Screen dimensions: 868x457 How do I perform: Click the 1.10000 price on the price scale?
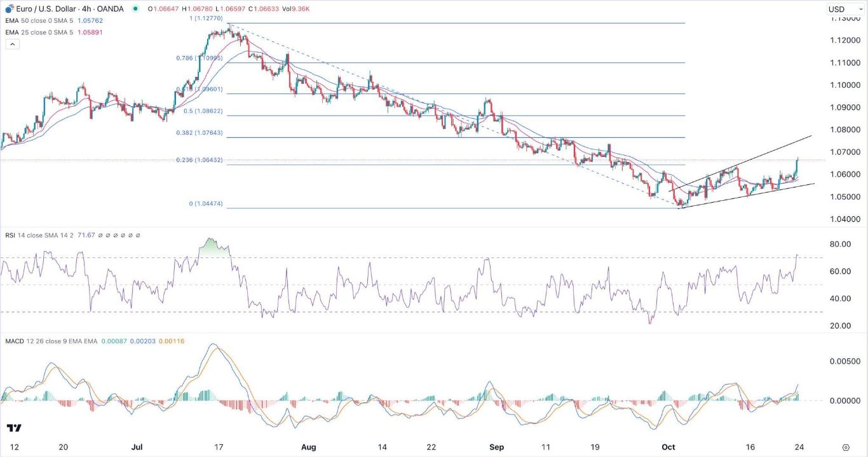click(x=845, y=85)
